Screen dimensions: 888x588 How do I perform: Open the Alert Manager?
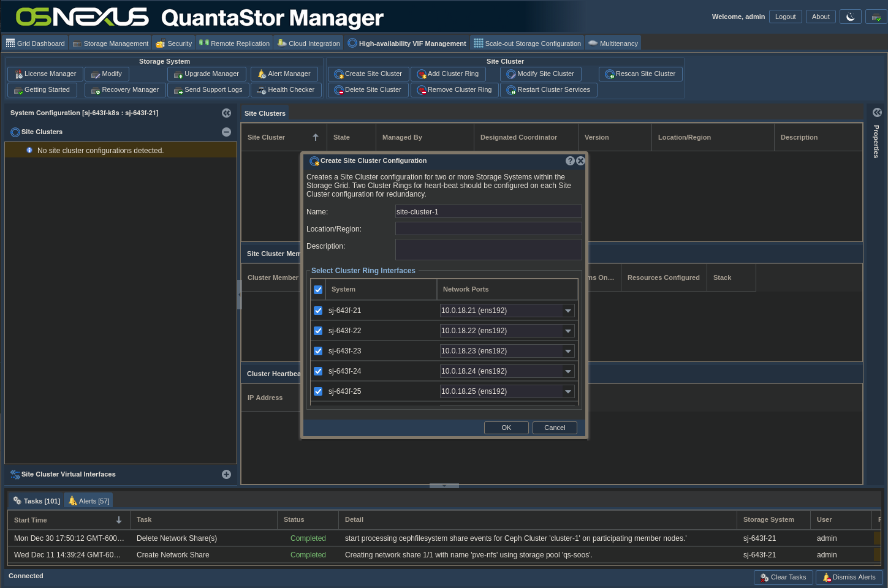[x=284, y=74]
